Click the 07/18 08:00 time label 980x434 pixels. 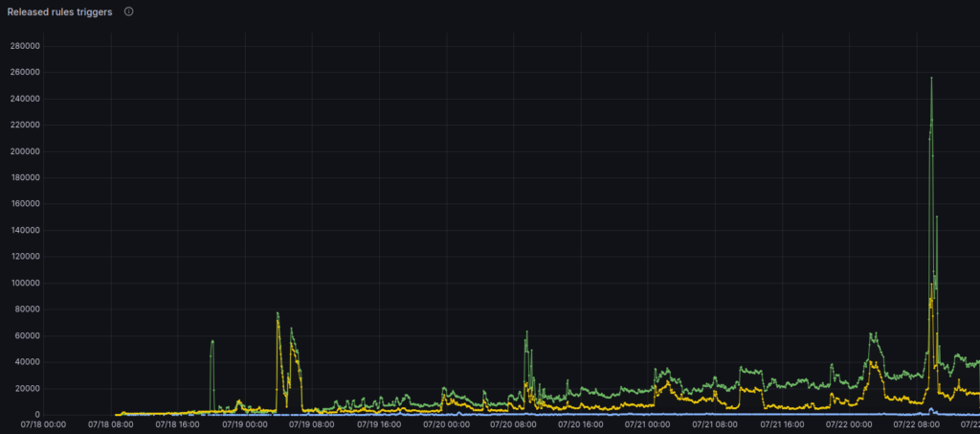pos(111,424)
